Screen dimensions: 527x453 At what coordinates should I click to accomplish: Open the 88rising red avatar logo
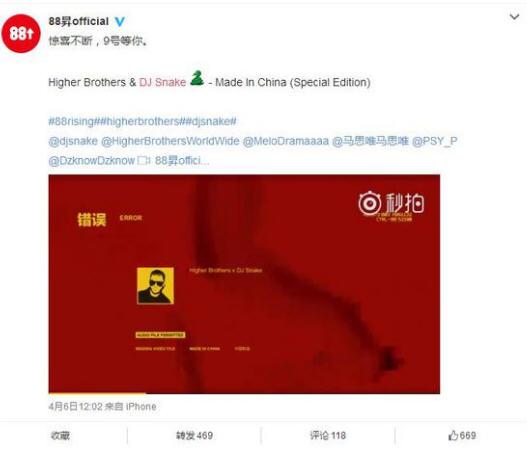click(21, 34)
